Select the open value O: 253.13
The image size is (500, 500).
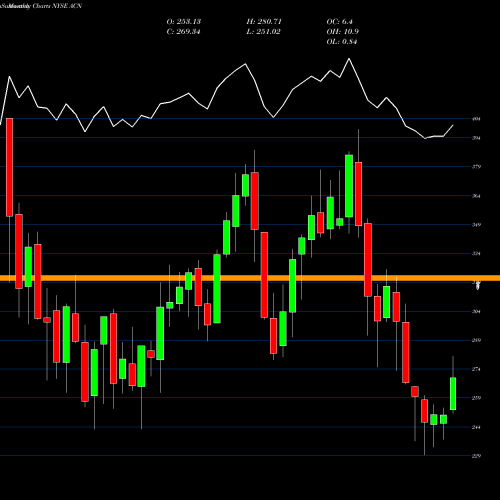(x=184, y=22)
